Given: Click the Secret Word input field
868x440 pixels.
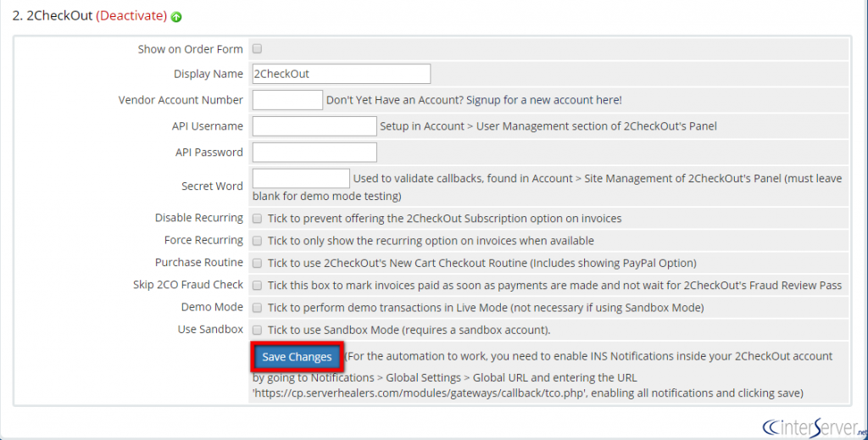Looking at the screenshot, I should 301,178.
